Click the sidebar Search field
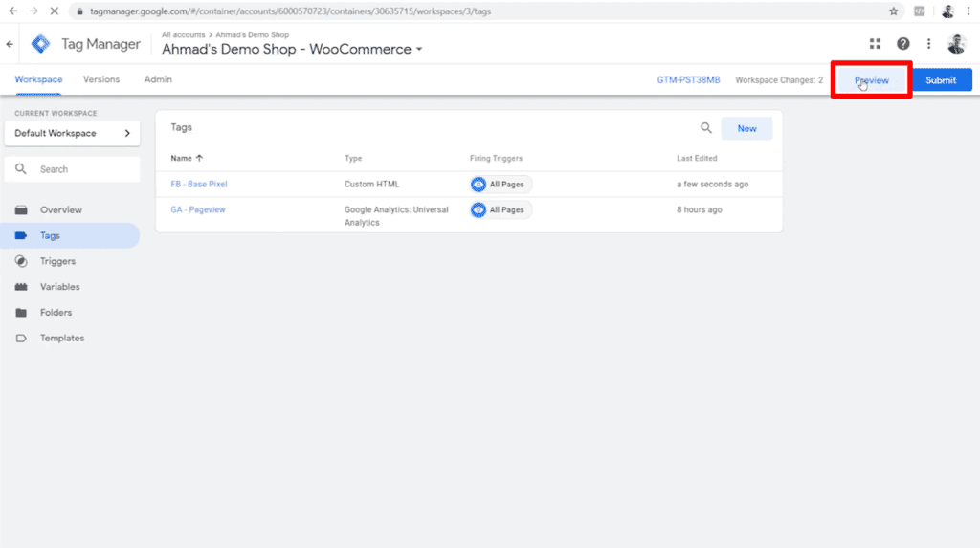Screen dimensions: 980x548 [x=73, y=169]
